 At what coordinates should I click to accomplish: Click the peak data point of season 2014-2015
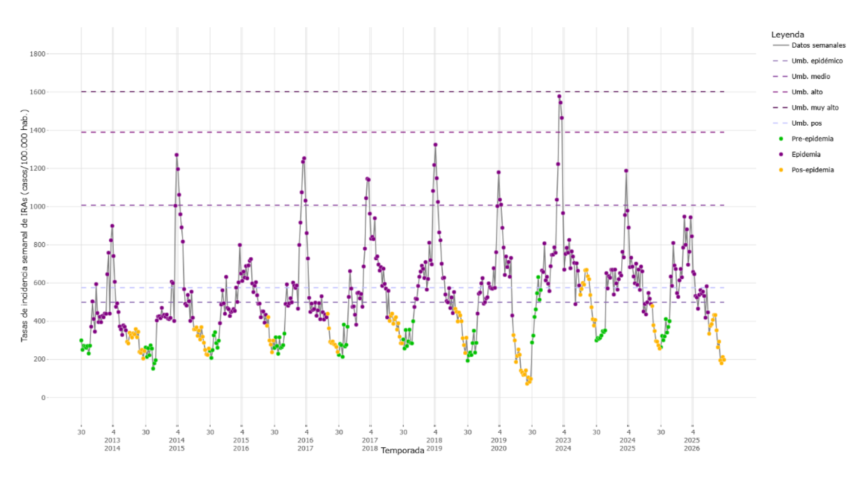[177, 155]
